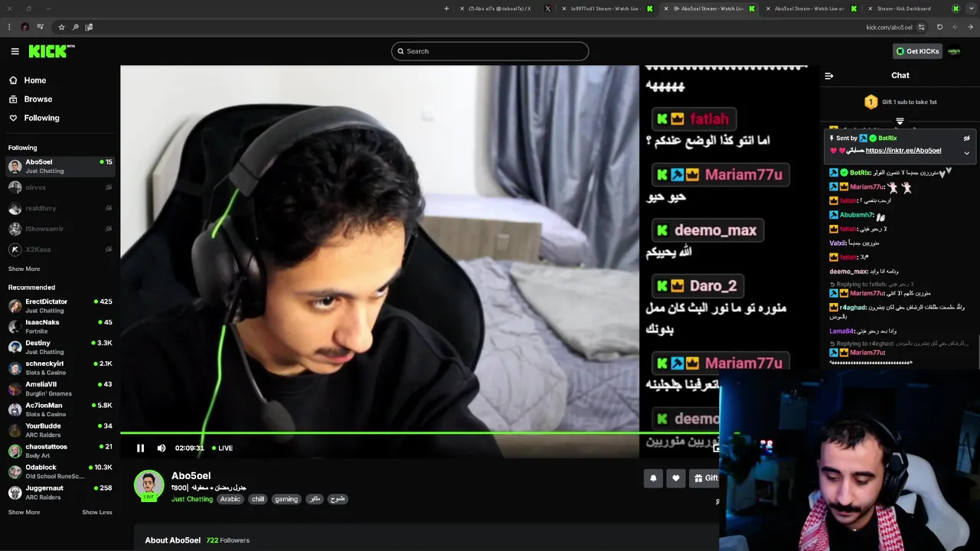Open AmeliaVII recommended channel
The image size is (980, 551).
click(x=60, y=389)
